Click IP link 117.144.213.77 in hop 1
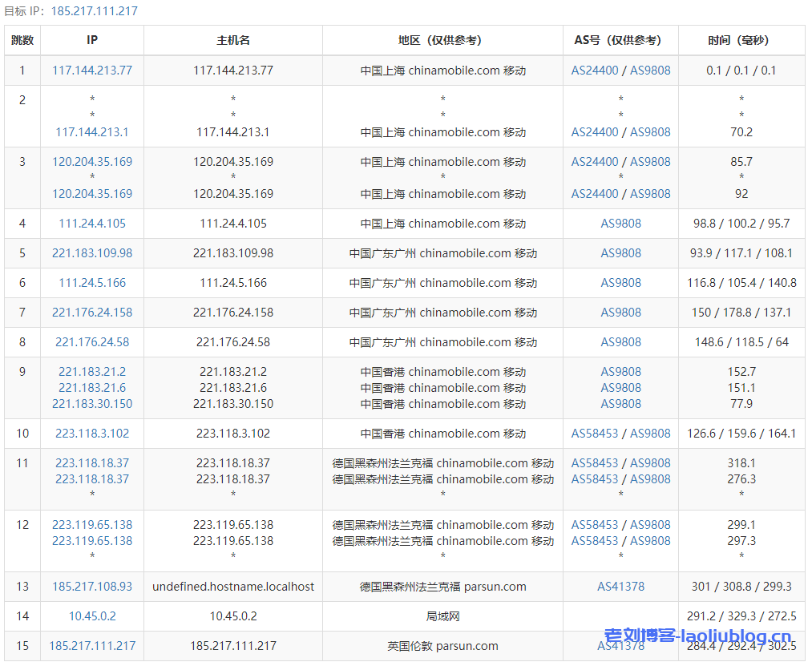Image resolution: width=812 pixels, height=666 pixels. [92, 71]
